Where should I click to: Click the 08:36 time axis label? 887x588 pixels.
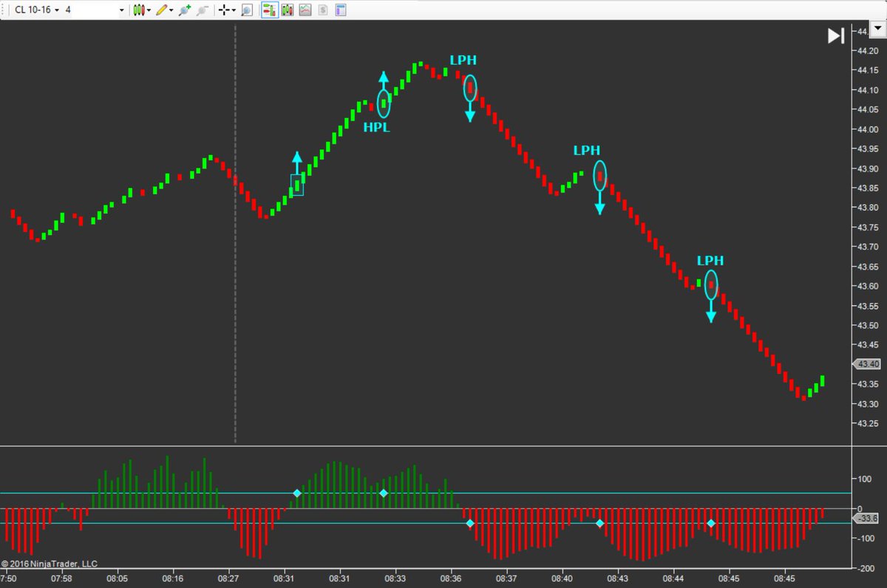point(451,581)
